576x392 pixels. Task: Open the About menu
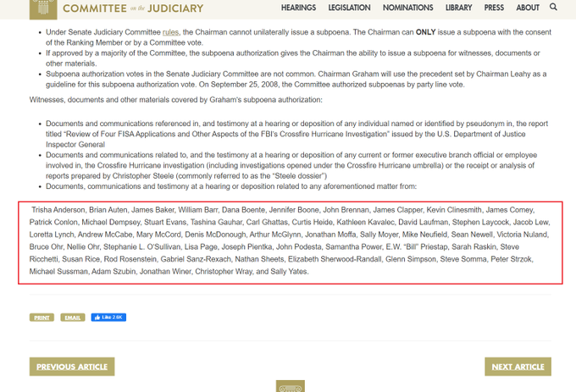point(528,8)
